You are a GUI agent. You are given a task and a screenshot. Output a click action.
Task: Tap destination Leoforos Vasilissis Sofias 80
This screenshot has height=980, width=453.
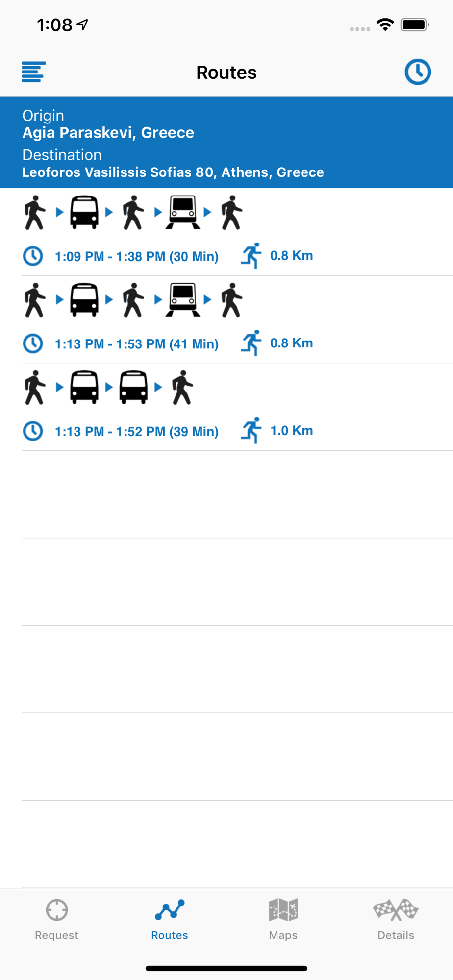click(x=173, y=172)
